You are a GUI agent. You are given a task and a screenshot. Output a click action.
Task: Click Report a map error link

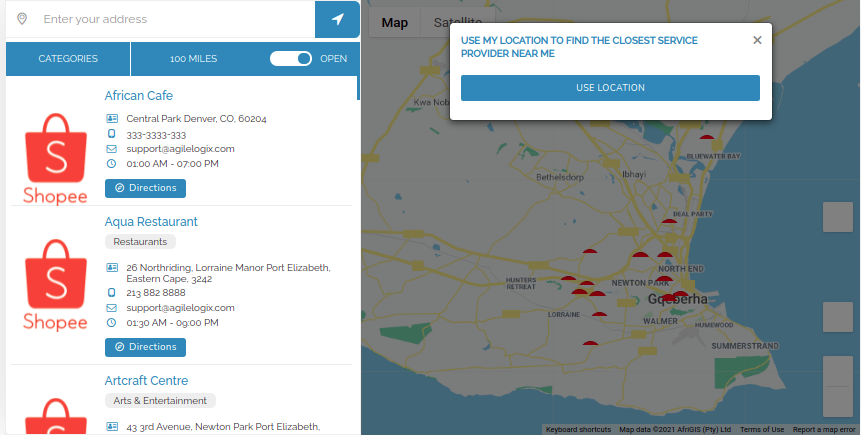click(824, 430)
